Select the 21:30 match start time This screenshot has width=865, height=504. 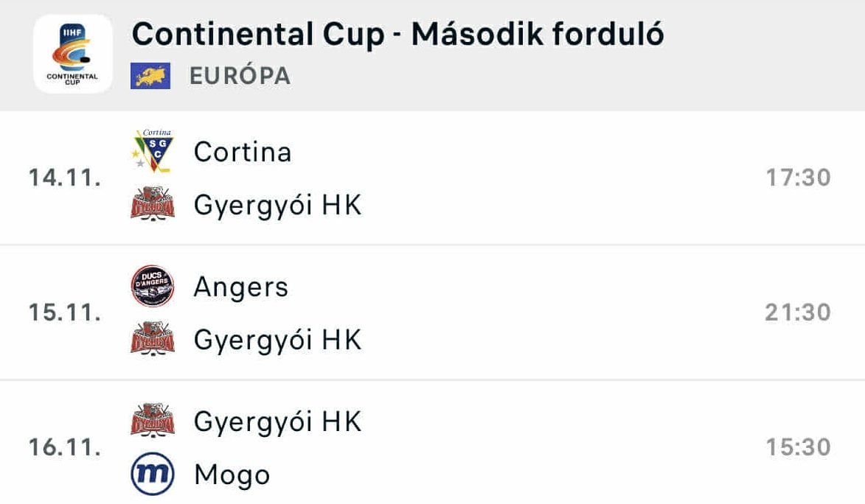point(798,313)
